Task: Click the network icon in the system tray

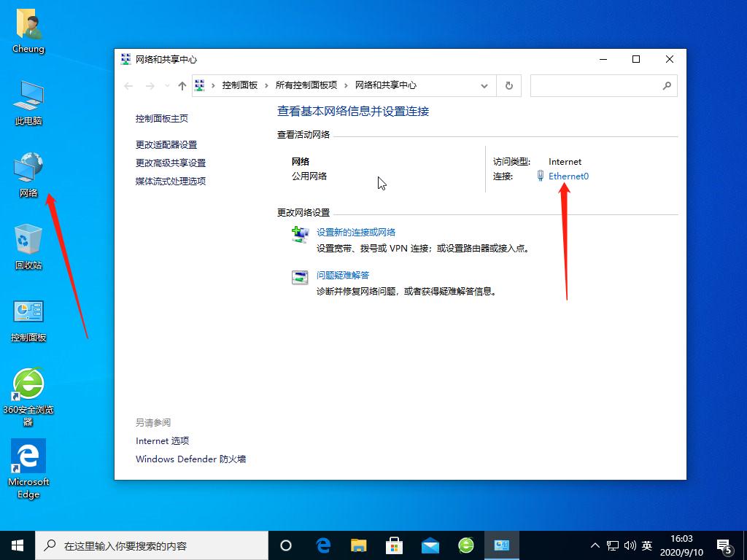Action: (611, 545)
